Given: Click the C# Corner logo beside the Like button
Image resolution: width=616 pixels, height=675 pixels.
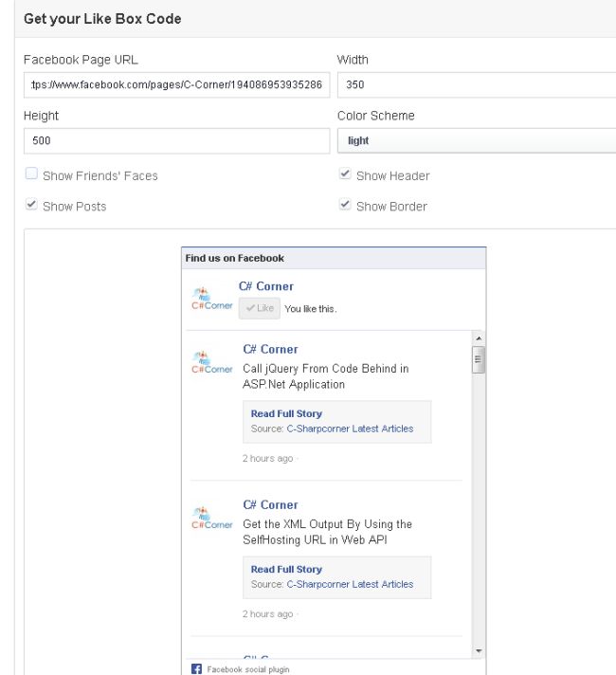Looking at the screenshot, I should click(211, 299).
